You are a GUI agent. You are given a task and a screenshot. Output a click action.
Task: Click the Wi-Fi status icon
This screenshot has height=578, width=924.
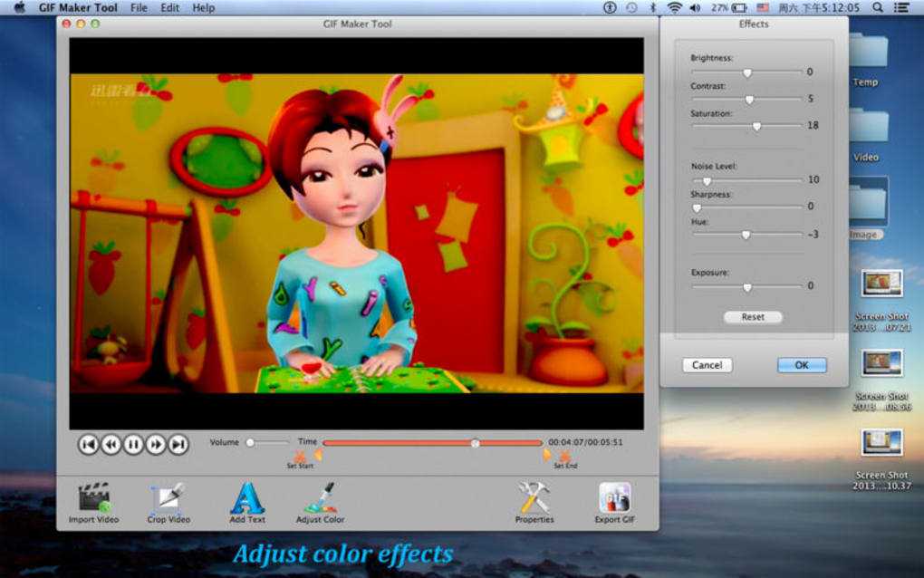coord(674,7)
